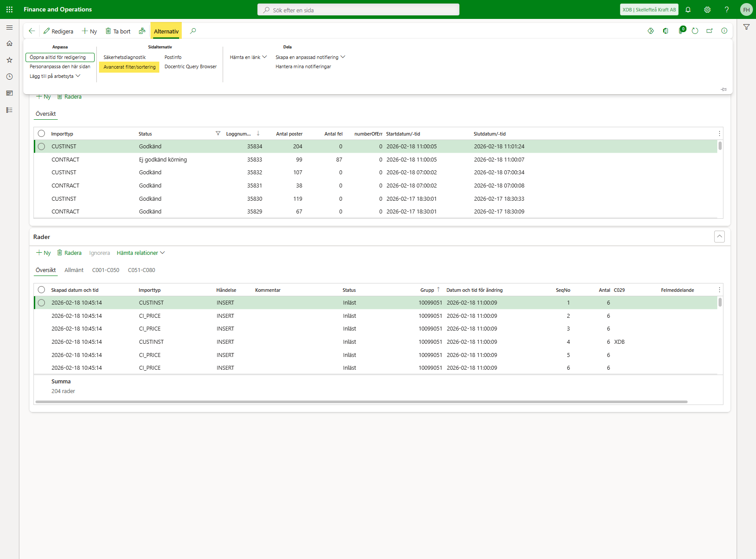This screenshot has height=559, width=756.
Task: Click the search field Sök efter en sida
Action: pos(358,10)
